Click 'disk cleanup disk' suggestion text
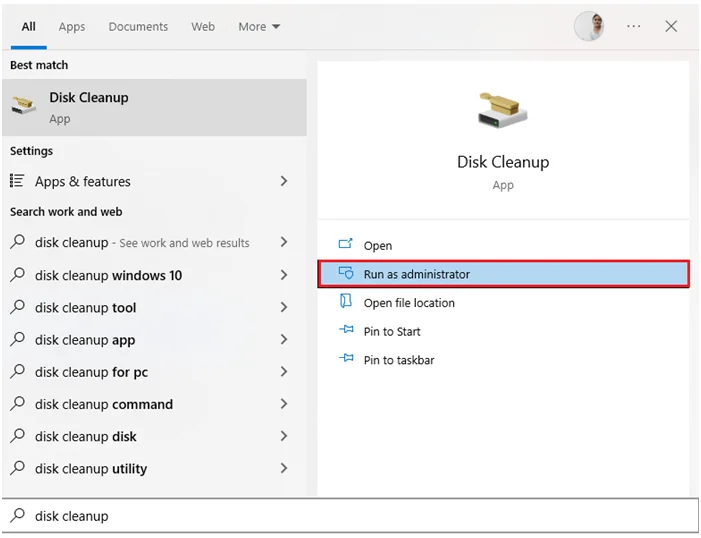 click(x=85, y=436)
